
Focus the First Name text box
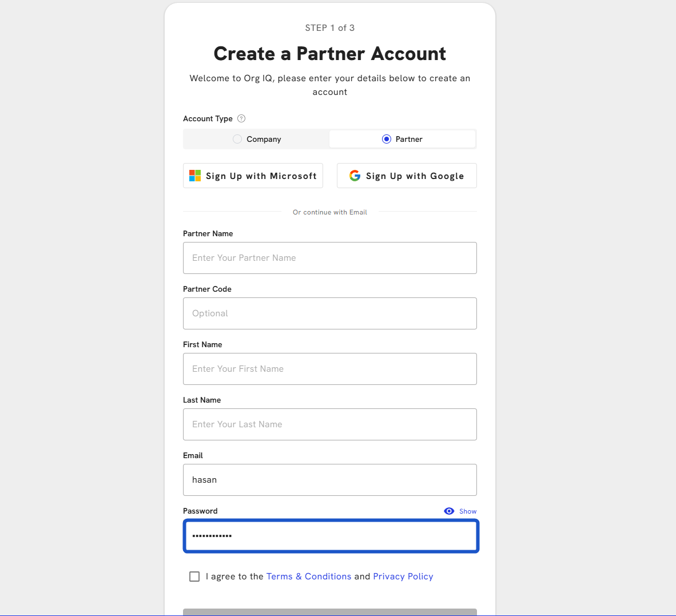[x=330, y=369]
